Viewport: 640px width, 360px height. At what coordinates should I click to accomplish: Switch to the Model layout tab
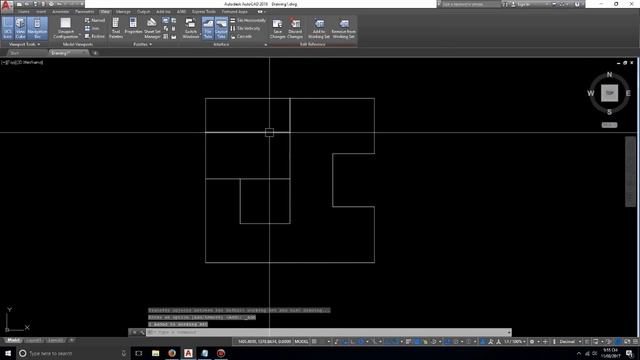(x=13, y=340)
